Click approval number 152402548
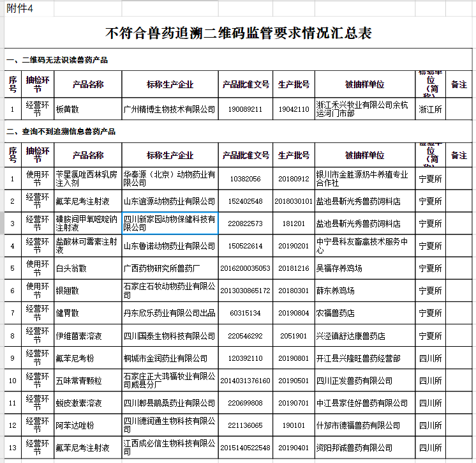This screenshot has height=463, width=476. (x=245, y=201)
